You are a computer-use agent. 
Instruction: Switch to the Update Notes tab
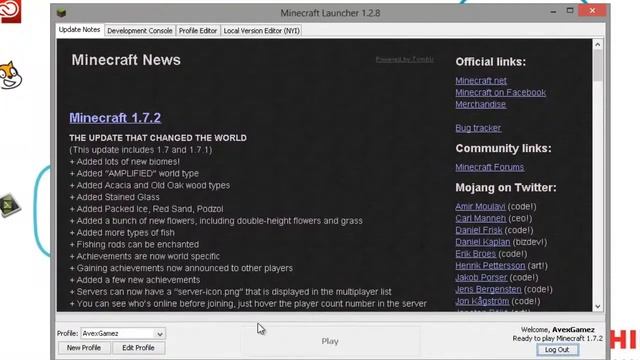[x=79, y=30]
